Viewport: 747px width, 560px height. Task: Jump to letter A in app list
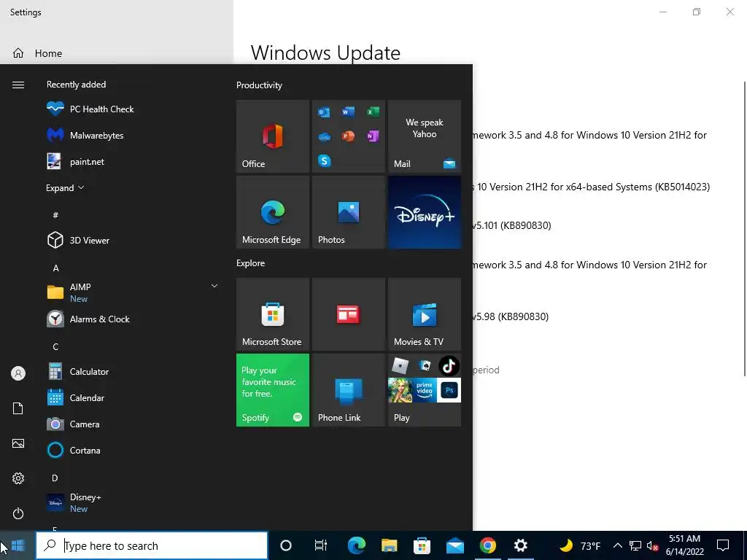pos(55,268)
